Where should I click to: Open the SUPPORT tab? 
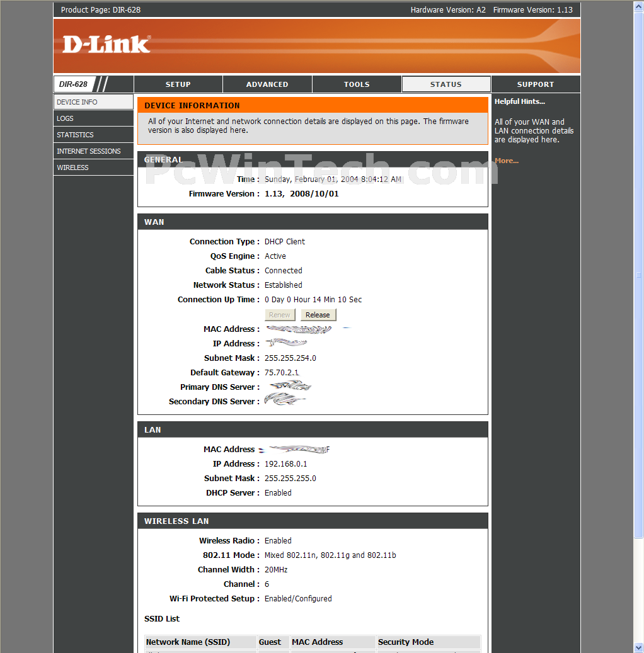536,84
